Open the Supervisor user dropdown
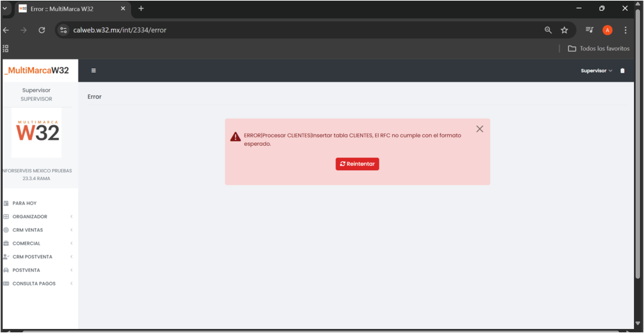Viewport: 644px width, 333px height. [596, 71]
